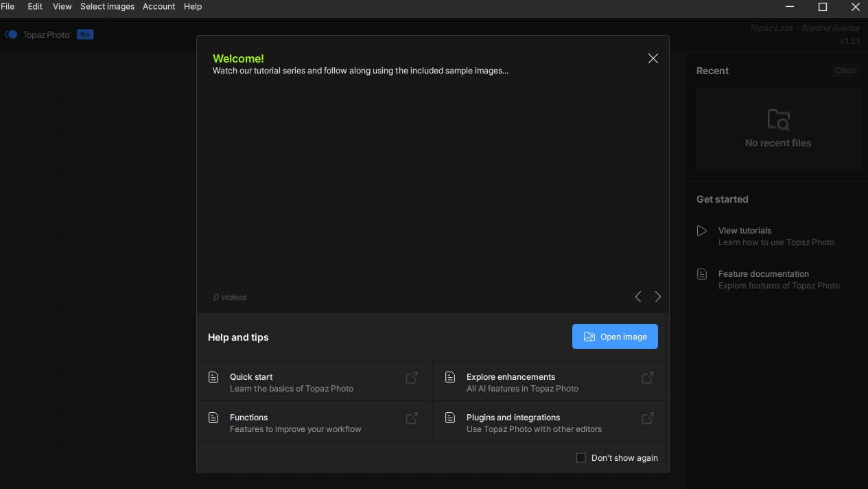Open the File menu
The height and width of the screenshot is (489, 868).
(8, 6)
